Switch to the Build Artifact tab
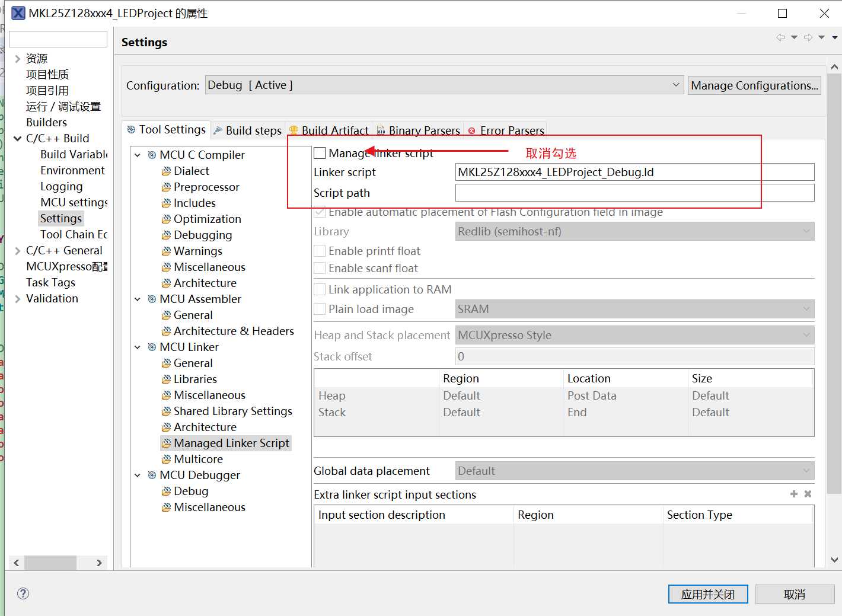Viewport: 842px width, 616px height. 329,130
